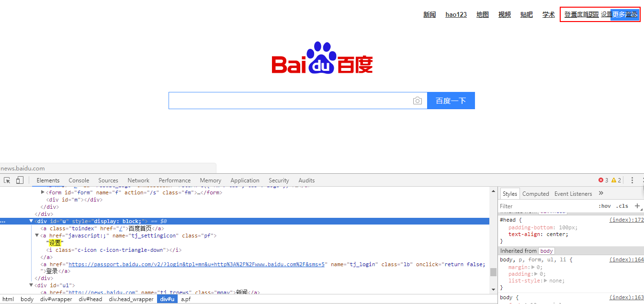Click the ellipsis beside the selected div#u row
Screen dimensions: 644x304
pyautogui.click(x=3, y=222)
